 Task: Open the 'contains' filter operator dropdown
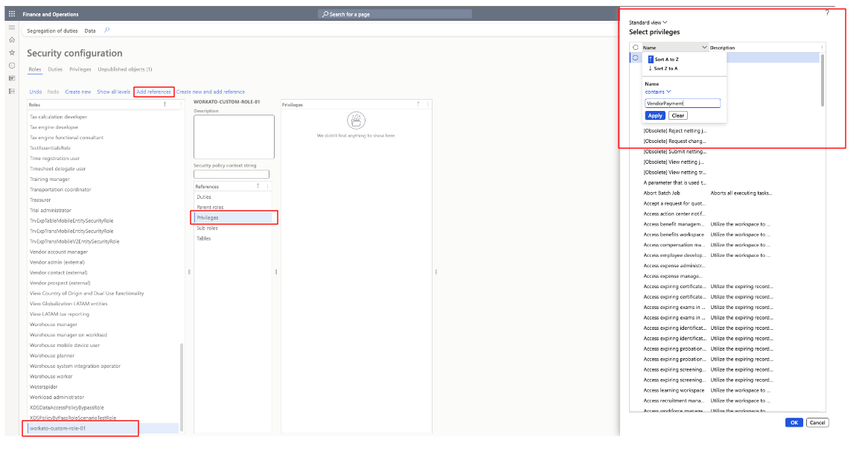(658, 92)
